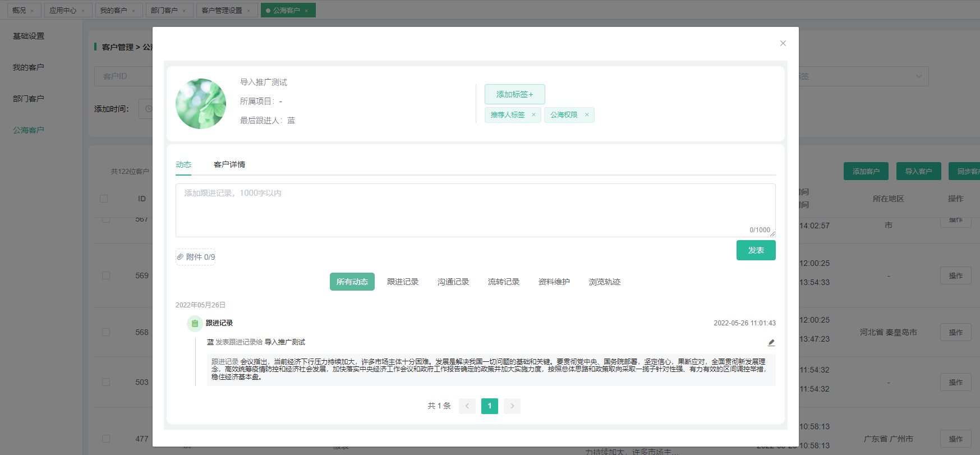
Task: Click the edit pencil icon on follow-up record
Action: point(771,342)
